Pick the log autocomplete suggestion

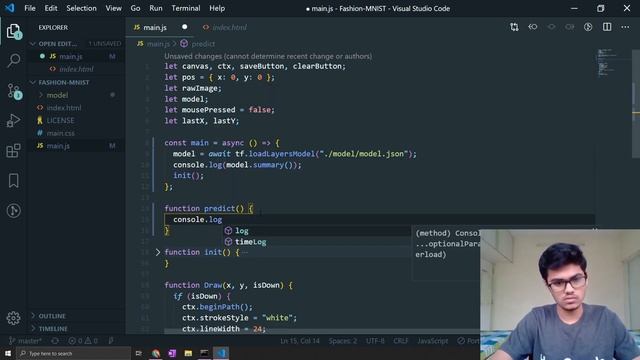pos(317,231)
